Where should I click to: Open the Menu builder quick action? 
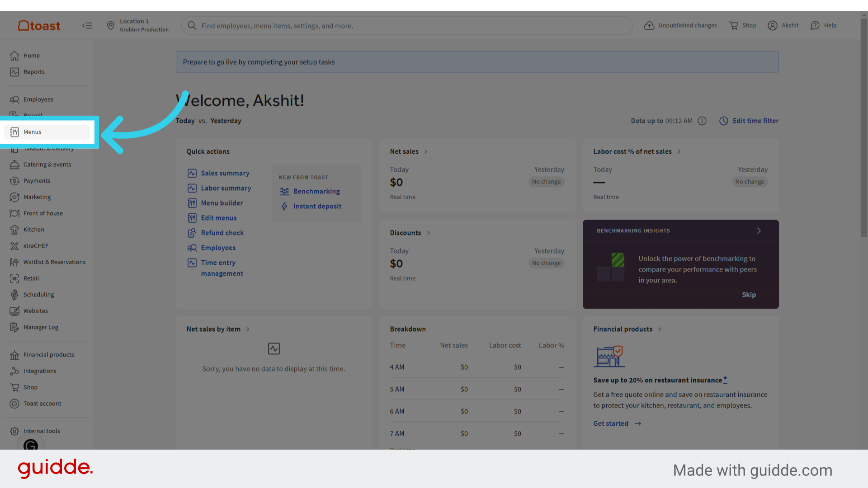[x=215, y=203]
